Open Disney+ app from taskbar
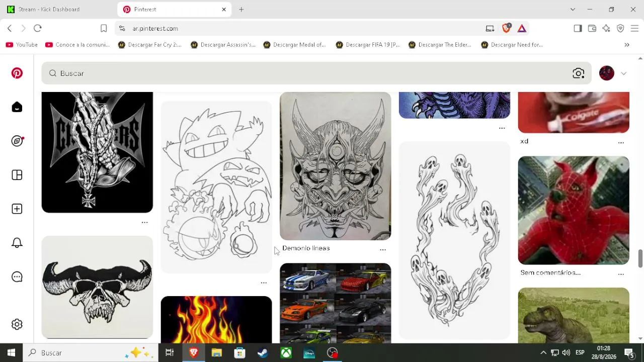This screenshot has width=644, height=362. coord(309,353)
